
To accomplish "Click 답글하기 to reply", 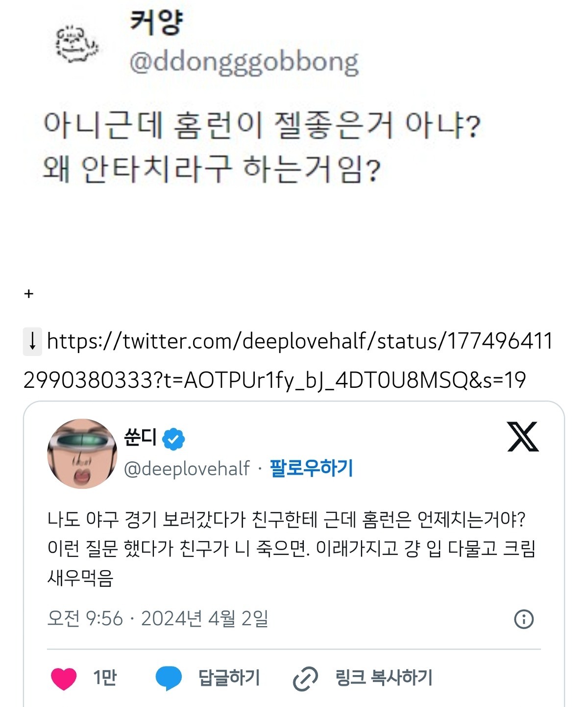I will tap(229, 679).
